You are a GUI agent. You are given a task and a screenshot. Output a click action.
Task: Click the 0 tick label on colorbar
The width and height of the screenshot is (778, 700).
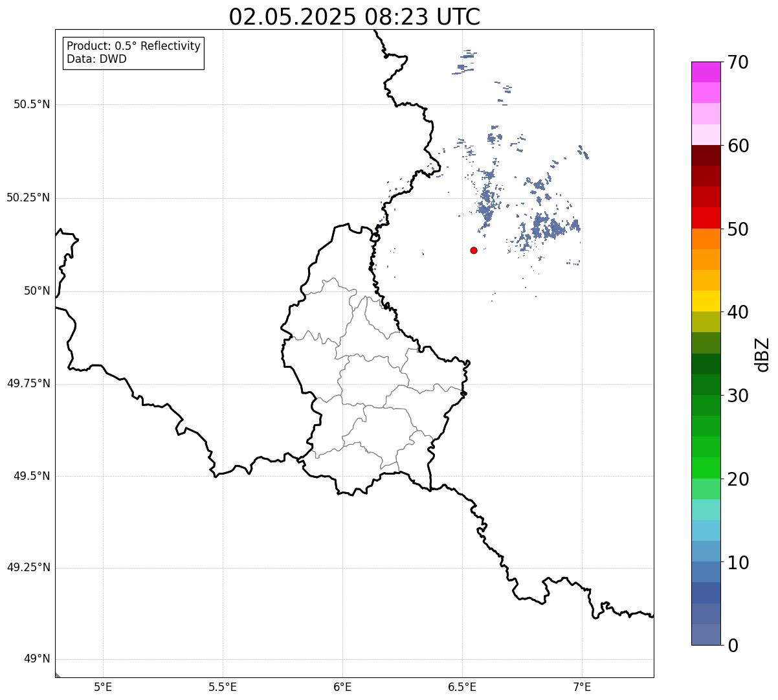[x=732, y=646]
